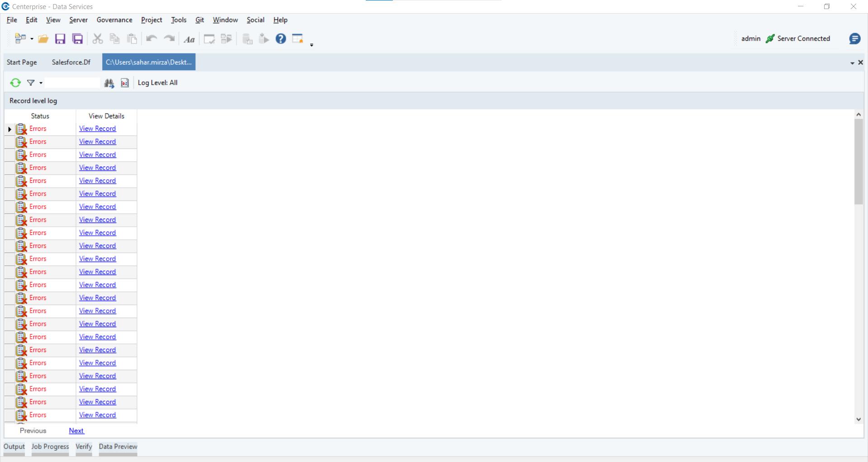Image resolution: width=868 pixels, height=462 pixels.
Task: Click the green Refresh log icon
Action: point(15,83)
